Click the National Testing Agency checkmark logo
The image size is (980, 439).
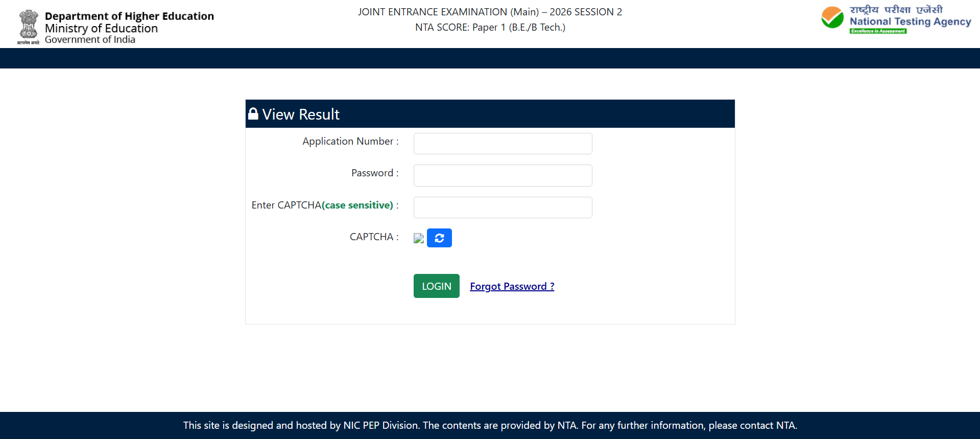click(832, 17)
